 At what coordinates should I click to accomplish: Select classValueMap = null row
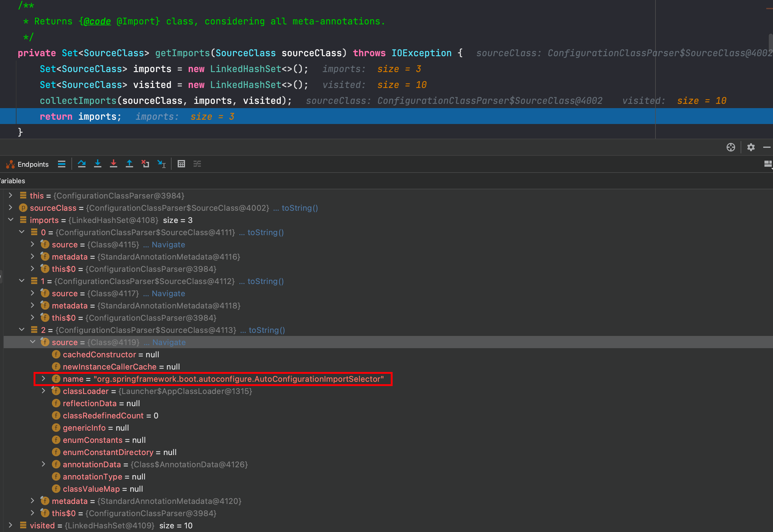click(x=388, y=489)
